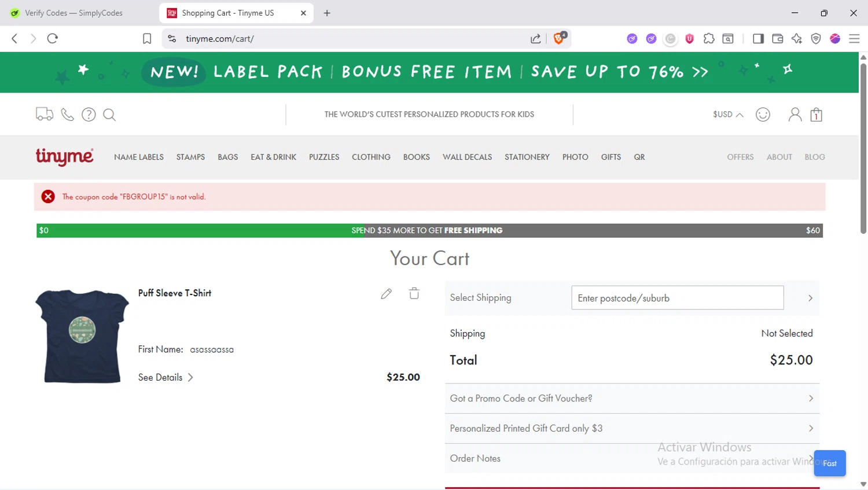The image size is (868, 490).
Task: Click the red error X icon
Action: click(x=48, y=197)
